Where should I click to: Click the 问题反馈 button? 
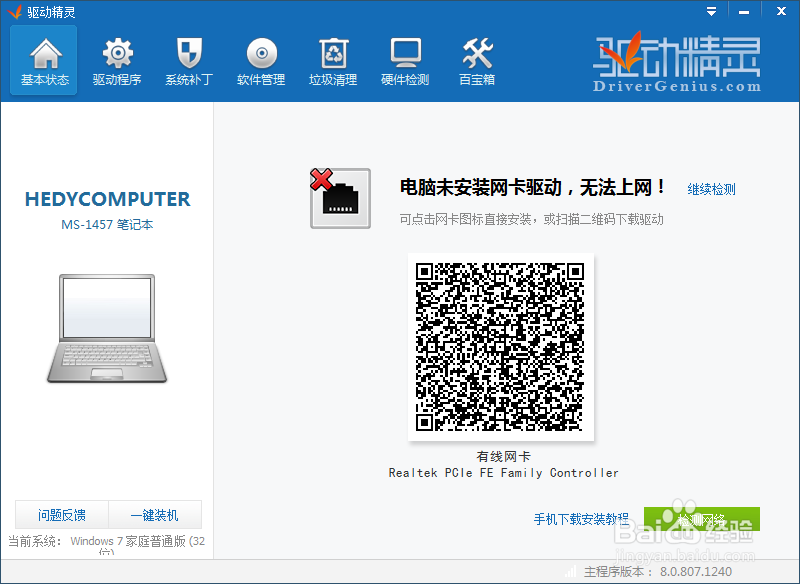coord(62,515)
